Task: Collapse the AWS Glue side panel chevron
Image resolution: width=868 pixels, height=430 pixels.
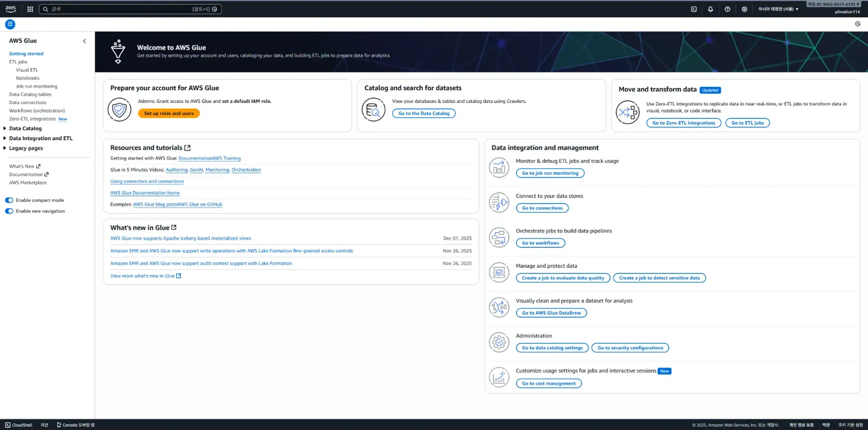Action: click(x=84, y=41)
